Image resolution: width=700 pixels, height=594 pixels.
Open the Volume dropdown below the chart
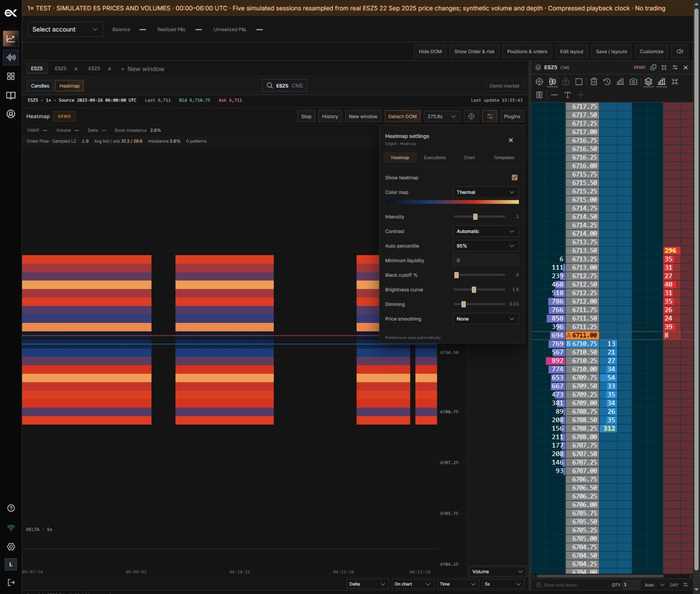[498, 572]
